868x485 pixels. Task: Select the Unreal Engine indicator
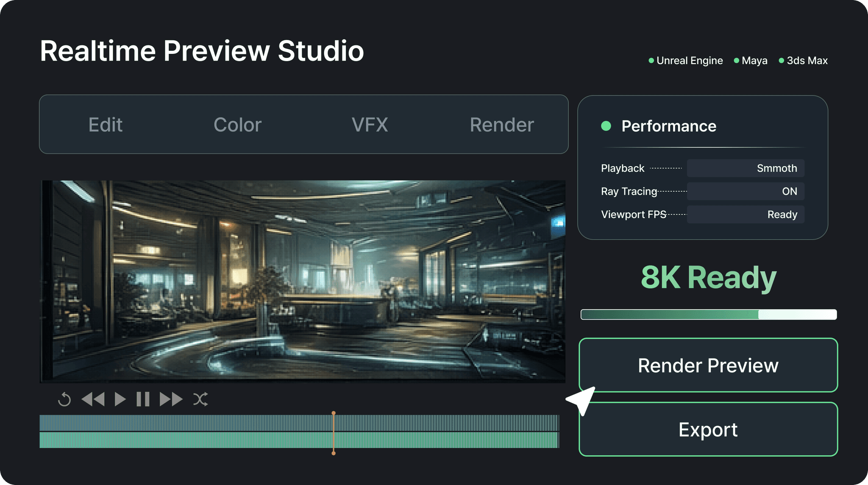686,61
